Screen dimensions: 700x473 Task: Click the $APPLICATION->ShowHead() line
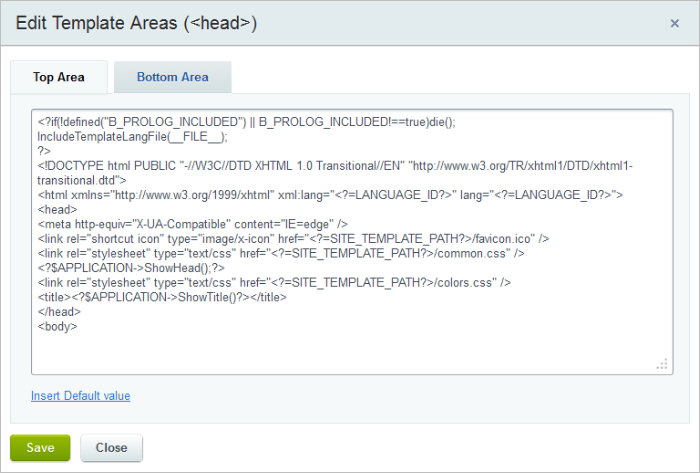pos(131,268)
